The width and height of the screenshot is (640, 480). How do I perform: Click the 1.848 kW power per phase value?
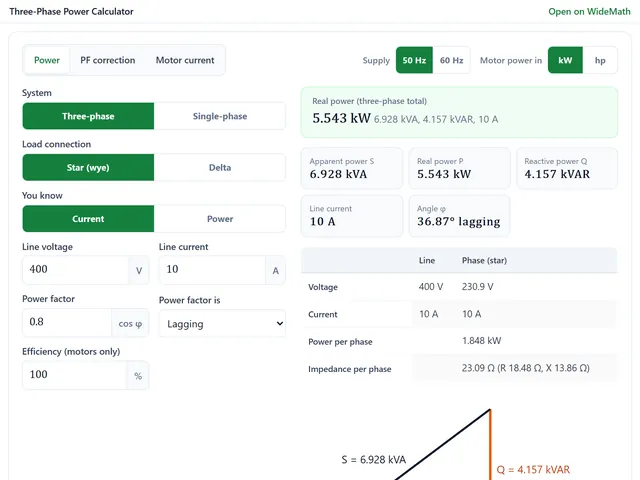[x=481, y=341]
